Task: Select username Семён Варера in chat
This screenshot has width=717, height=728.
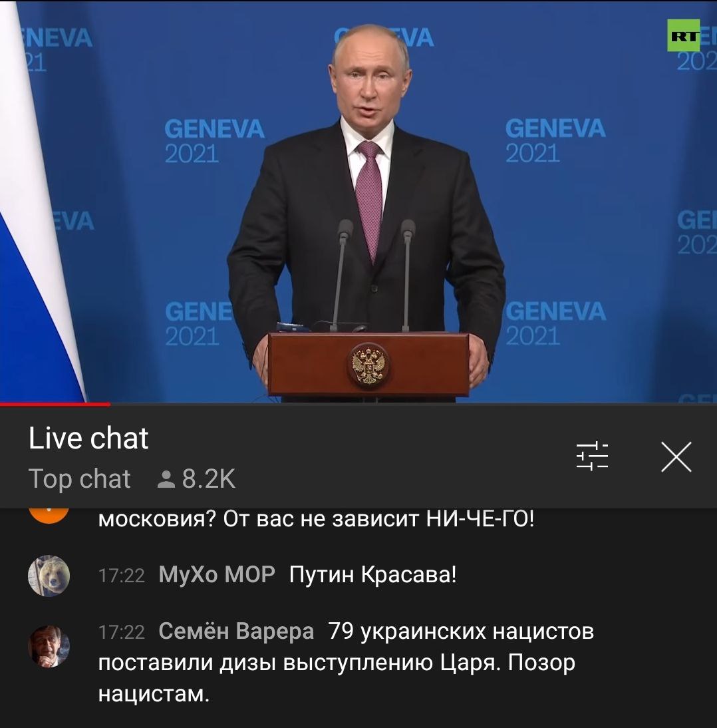Action: tap(236, 632)
